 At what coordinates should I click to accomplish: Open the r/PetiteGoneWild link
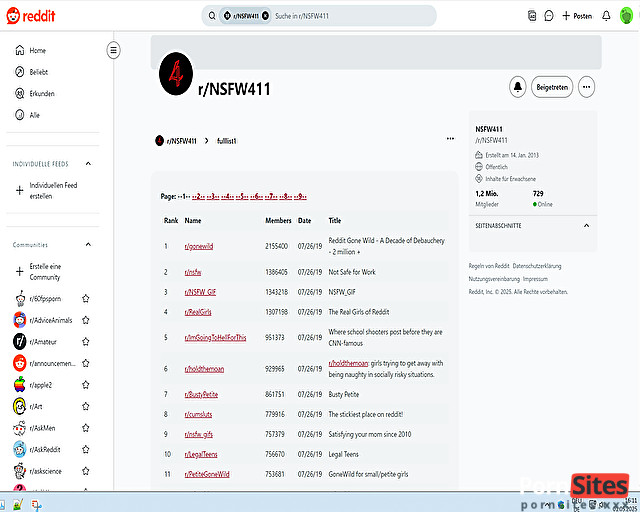click(207, 474)
